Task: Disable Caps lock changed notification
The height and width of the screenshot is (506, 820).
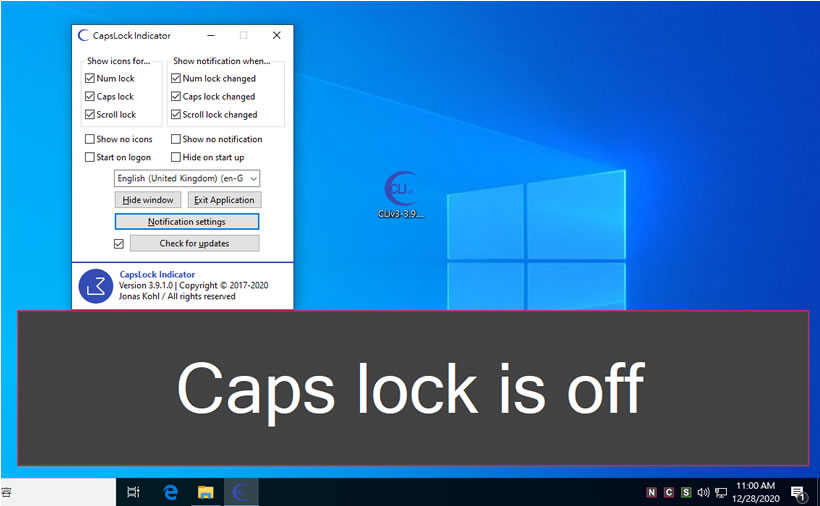Action: pos(176,97)
